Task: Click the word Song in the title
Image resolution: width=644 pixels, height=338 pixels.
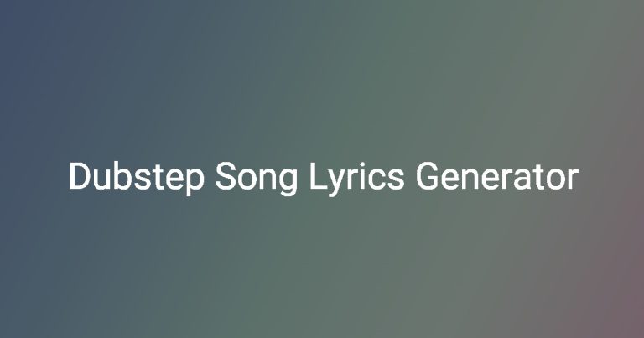Action: coord(257,179)
